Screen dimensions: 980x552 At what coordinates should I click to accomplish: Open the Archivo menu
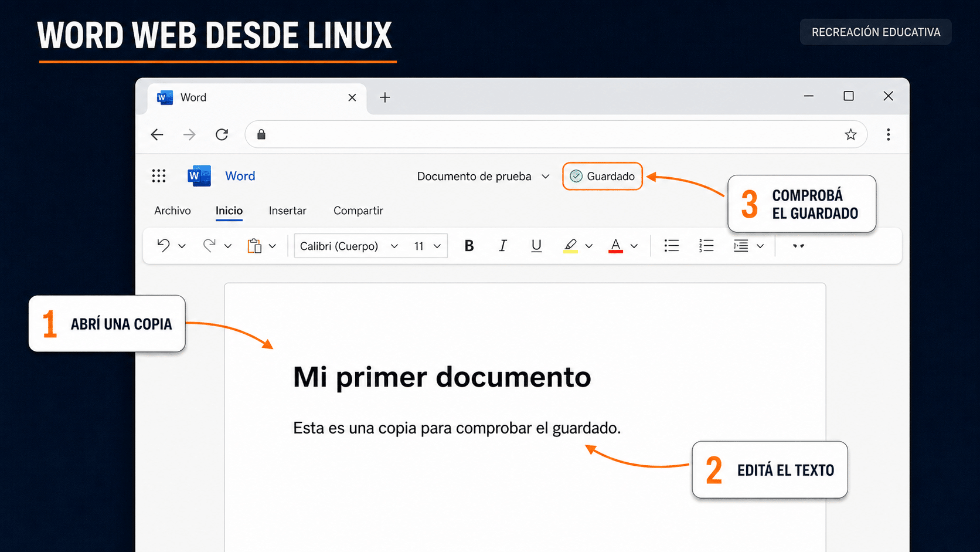pyautogui.click(x=172, y=211)
